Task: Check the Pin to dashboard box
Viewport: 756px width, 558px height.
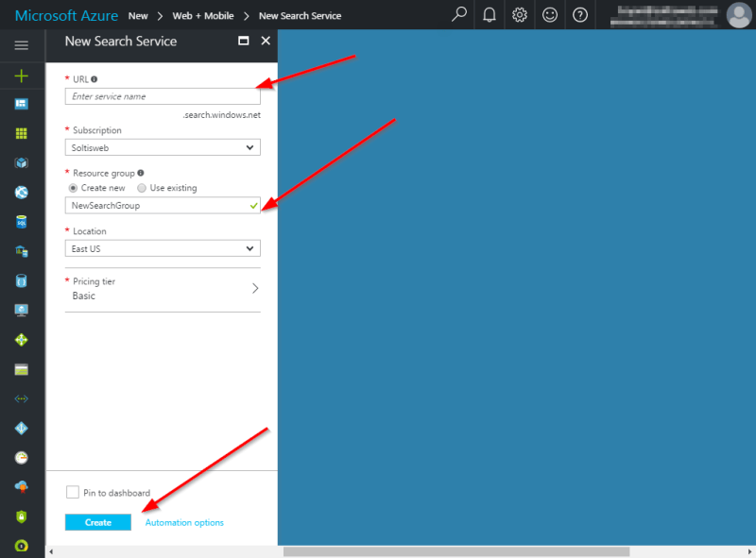Action: coord(73,492)
